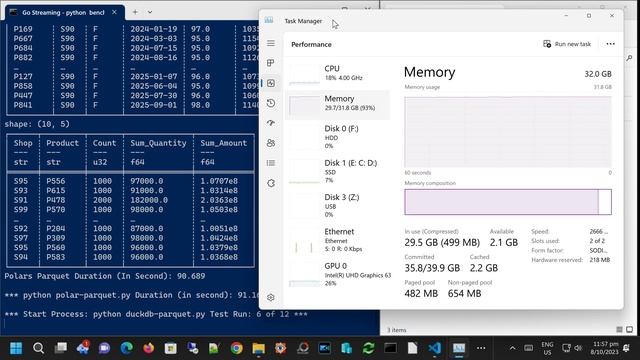The width and height of the screenshot is (640, 360).
Task: Click the Sum_Quantity column header in terminal
Action: (x=158, y=143)
